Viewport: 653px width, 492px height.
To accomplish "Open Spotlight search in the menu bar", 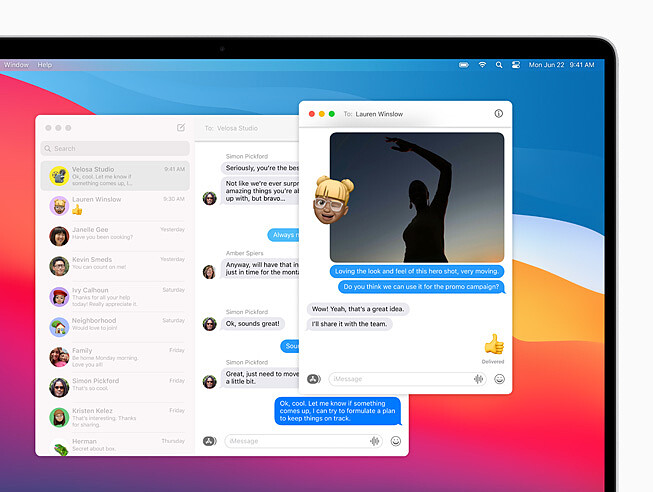I will pyautogui.click(x=499, y=65).
